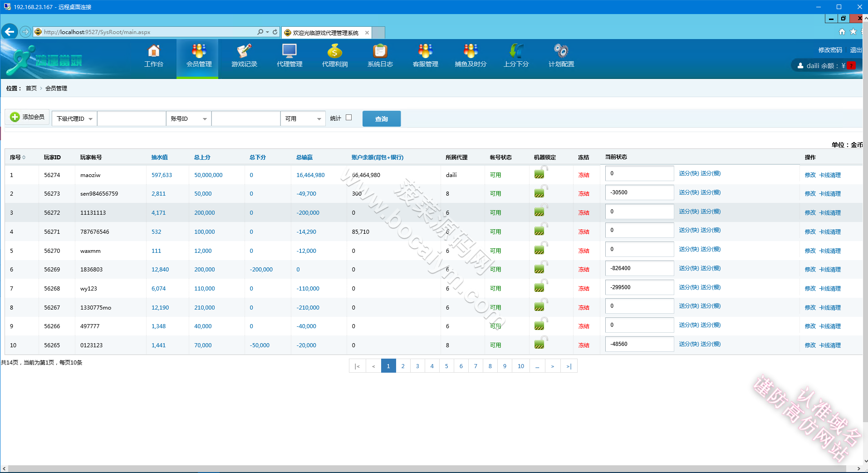Image resolution: width=868 pixels, height=473 pixels.
Task: Open 游戏记录 icon in navigation bar
Action: [x=244, y=50]
